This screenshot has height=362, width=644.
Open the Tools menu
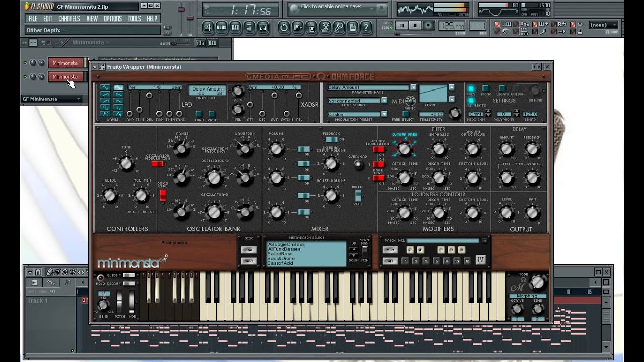(x=134, y=19)
